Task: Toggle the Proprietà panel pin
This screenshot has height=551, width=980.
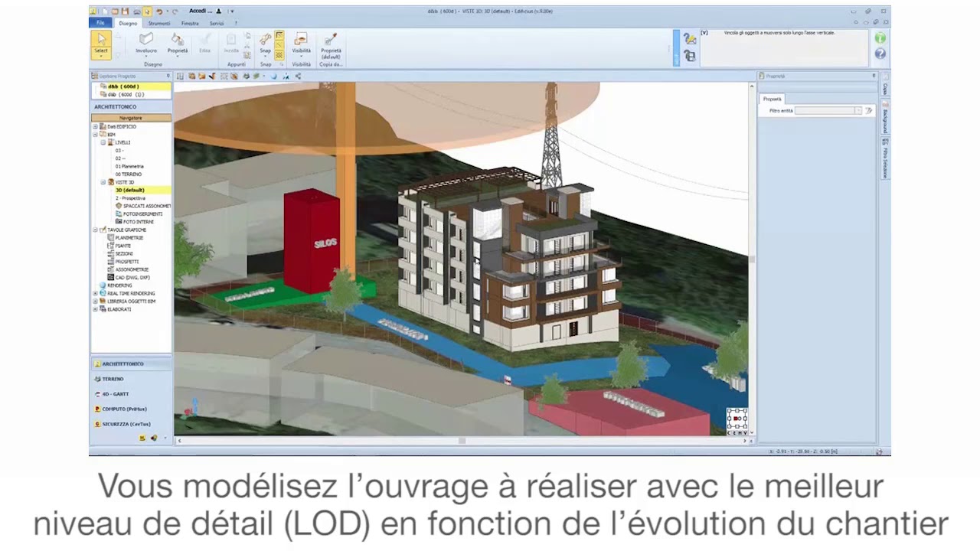Action: coord(874,76)
